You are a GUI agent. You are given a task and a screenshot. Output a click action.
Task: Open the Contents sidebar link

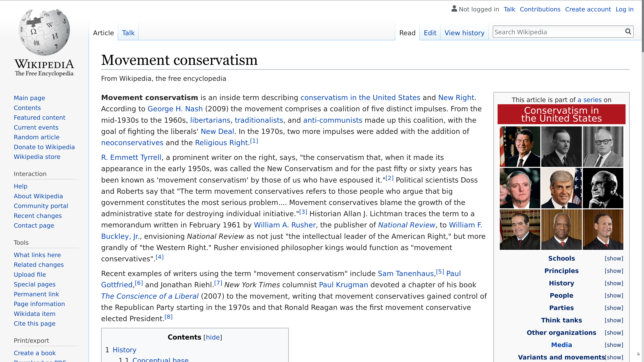27,108
